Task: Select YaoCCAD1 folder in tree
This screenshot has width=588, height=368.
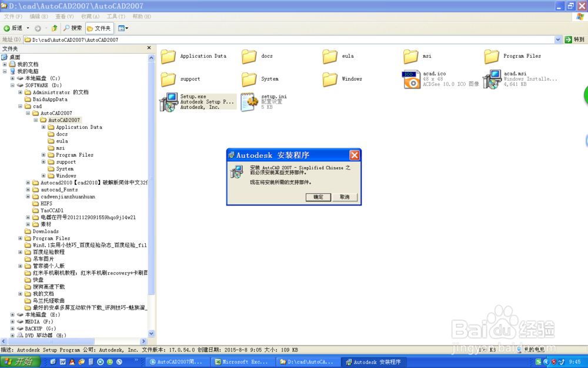Action: 52,211
